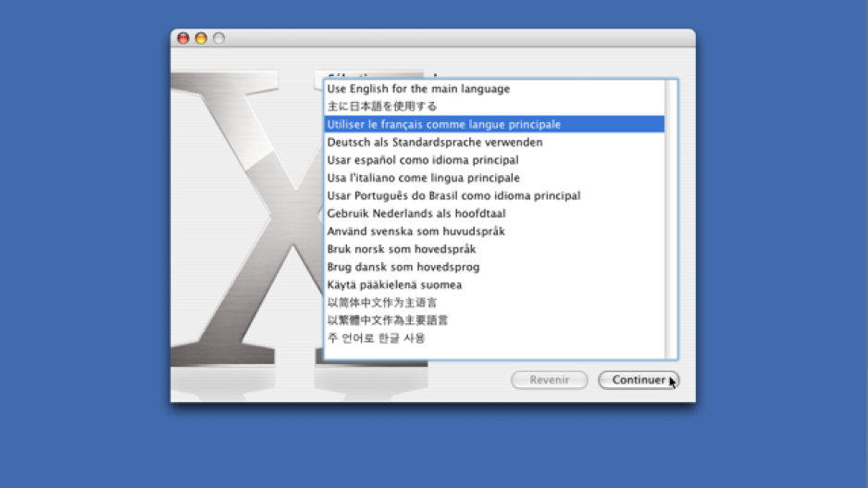The height and width of the screenshot is (488, 868).
Task: Choose the Japanese language row 主に日本語を使用する
Action: click(494, 106)
